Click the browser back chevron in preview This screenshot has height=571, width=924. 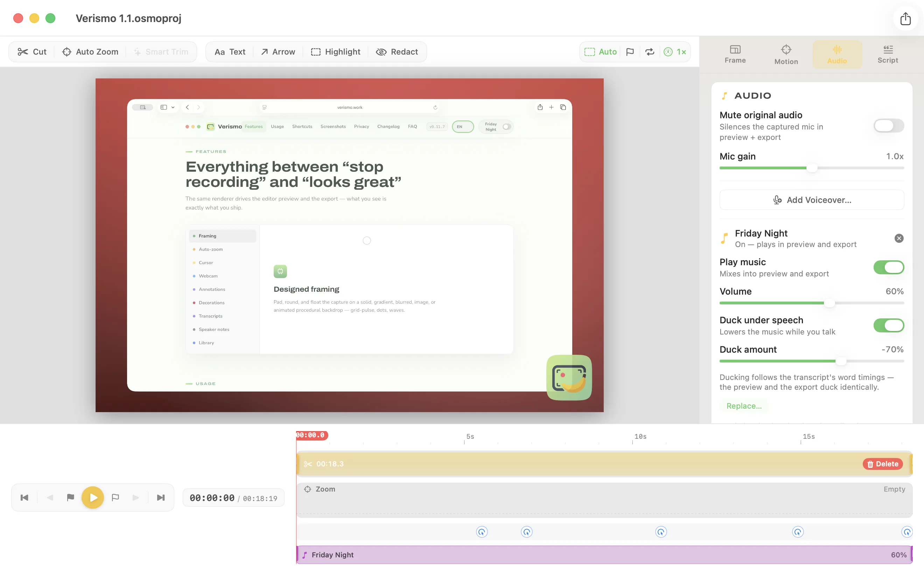click(187, 107)
